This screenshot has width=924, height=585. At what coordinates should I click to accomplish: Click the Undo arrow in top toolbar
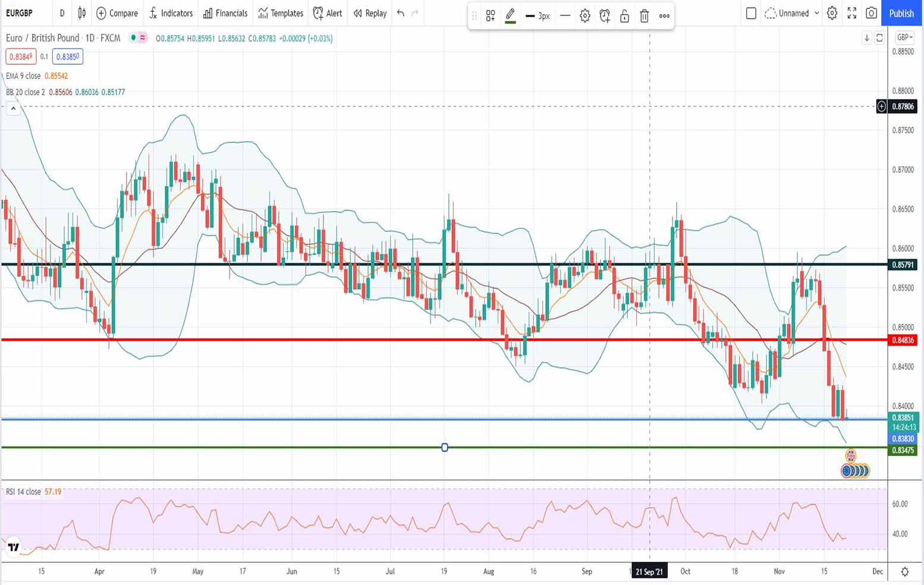pos(401,13)
